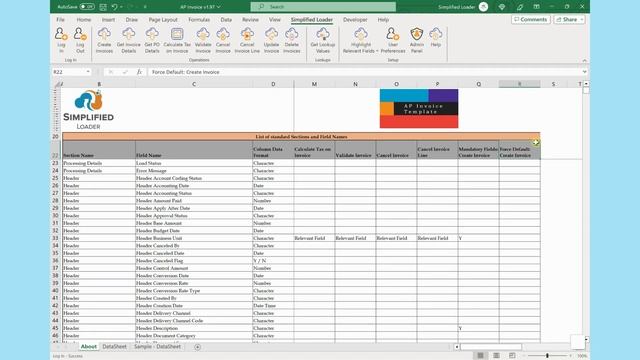
Task: Switch to the Data ribbon tab
Action: (226, 20)
